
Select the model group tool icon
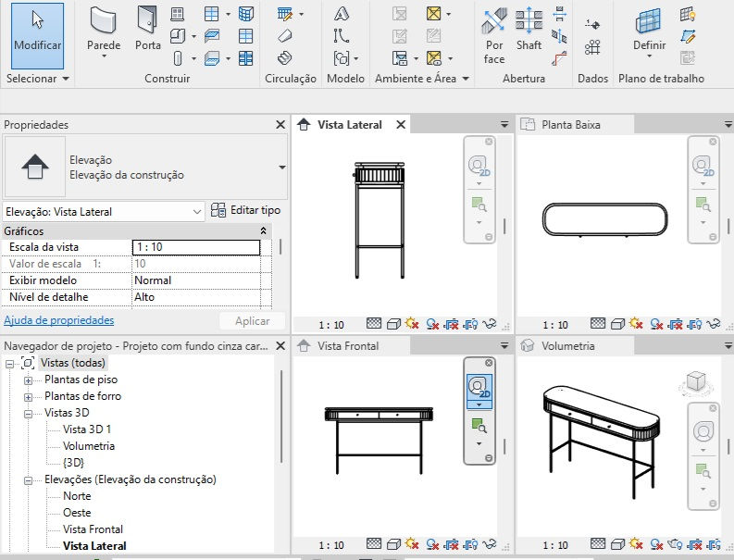tap(342, 58)
